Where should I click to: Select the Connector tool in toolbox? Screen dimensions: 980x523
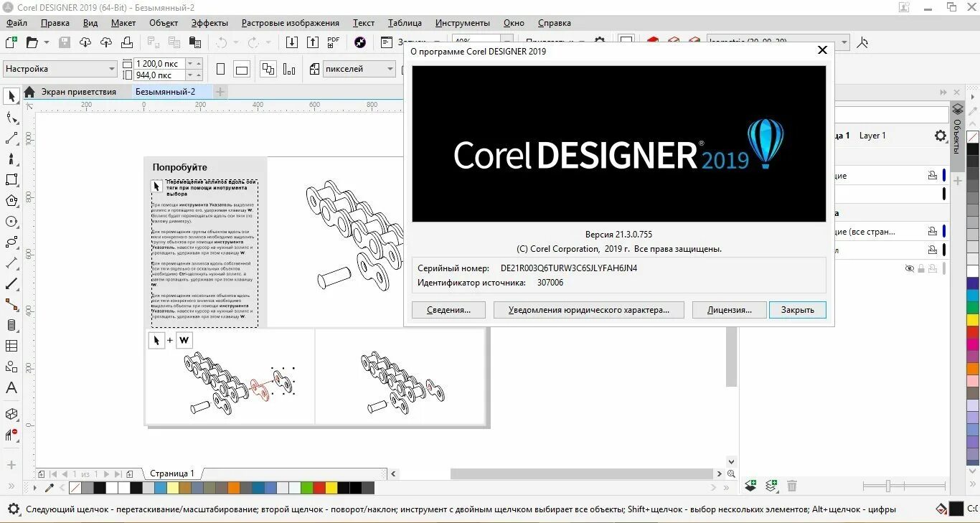click(11, 304)
